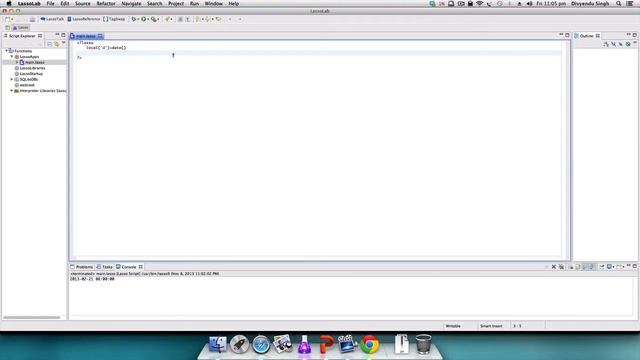Switch to the Tasks tab

[104, 267]
